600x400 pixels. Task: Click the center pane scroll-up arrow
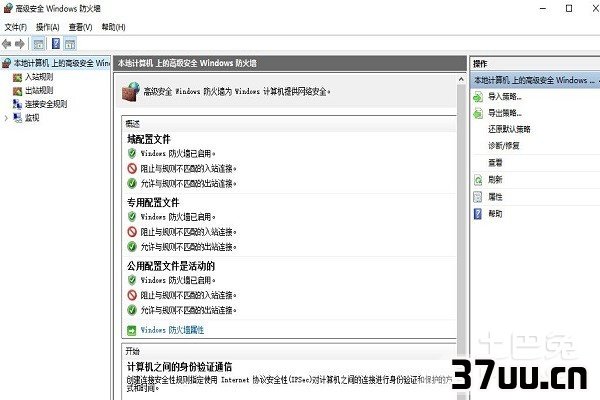coord(461,80)
